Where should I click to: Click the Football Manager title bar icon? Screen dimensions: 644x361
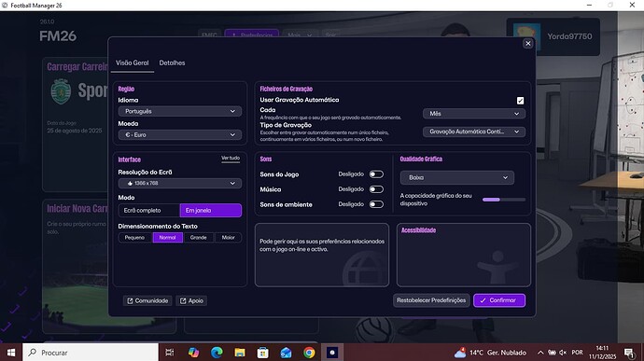click(5, 6)
